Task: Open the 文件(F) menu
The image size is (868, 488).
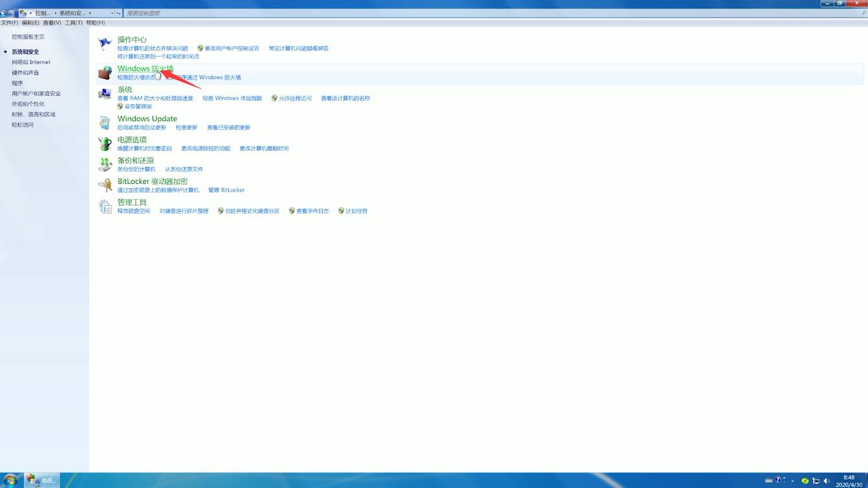Action: point(9,23)
